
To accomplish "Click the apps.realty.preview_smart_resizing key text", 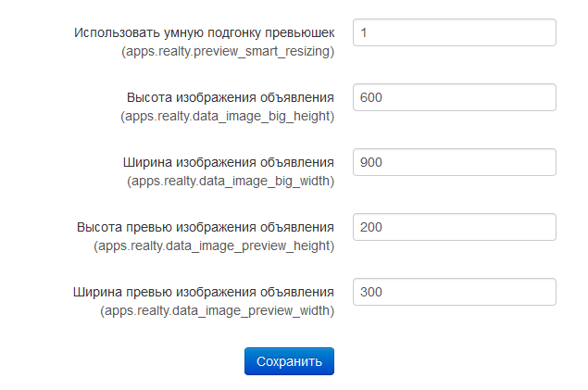I will click(x=228, y=51).
